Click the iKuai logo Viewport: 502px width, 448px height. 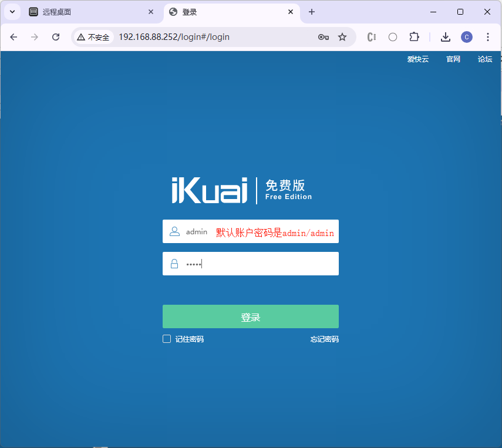pos(210,190)
